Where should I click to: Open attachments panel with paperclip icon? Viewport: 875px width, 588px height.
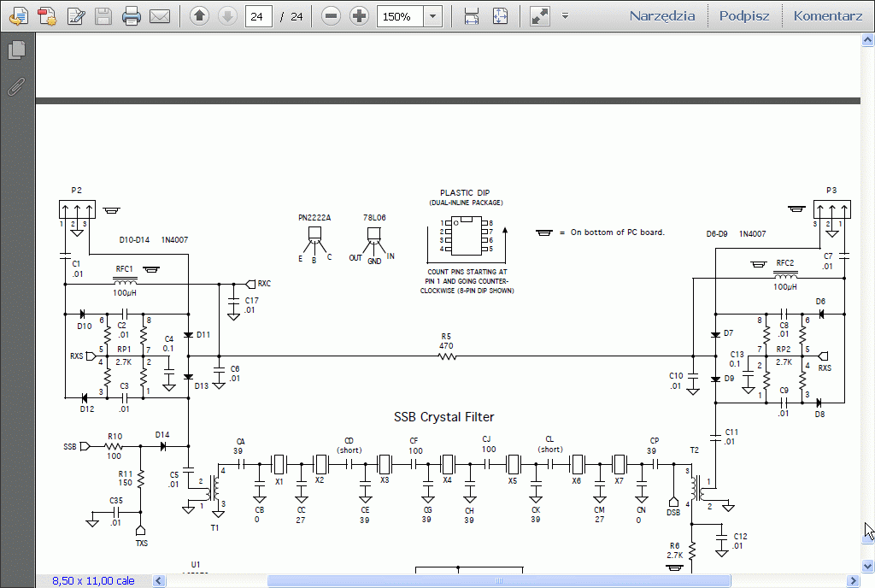16,86
